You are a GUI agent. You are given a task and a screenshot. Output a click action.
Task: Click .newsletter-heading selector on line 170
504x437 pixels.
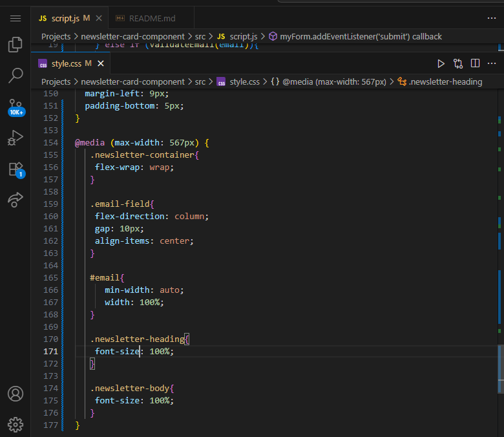pyautogui.click(x=137, y=339)
